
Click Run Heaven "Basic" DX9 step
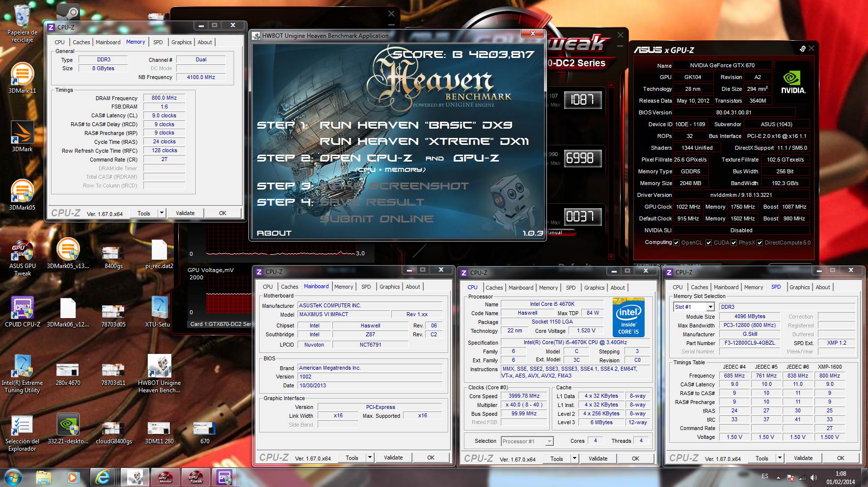click(416, 125)
